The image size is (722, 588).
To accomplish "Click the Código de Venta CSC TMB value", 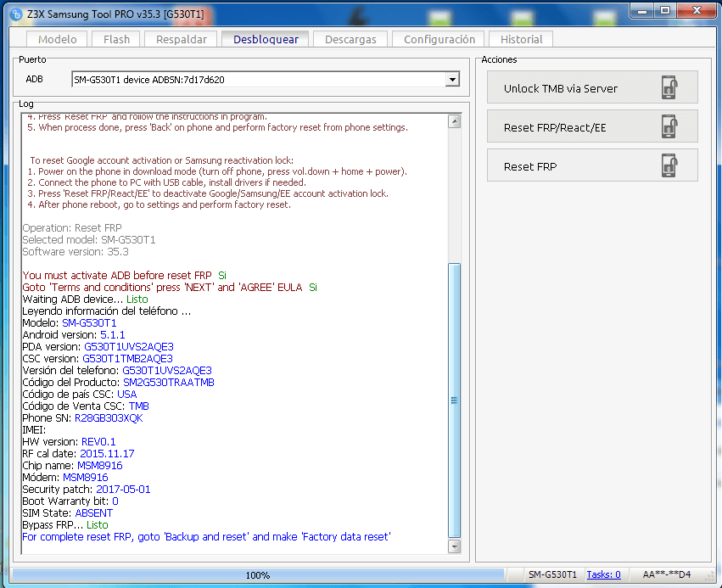I will [138, 406].
